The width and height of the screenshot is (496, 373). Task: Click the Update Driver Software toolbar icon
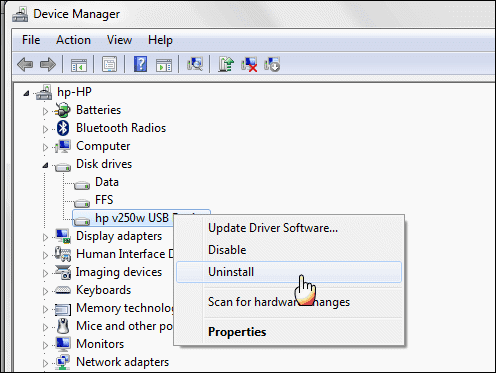[226, 64]
